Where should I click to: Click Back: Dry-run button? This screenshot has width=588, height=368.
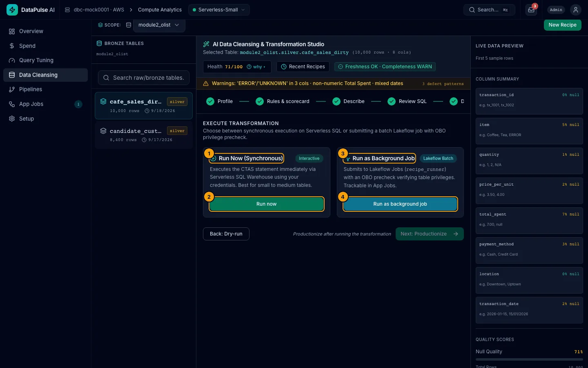(x=226, y=234)
